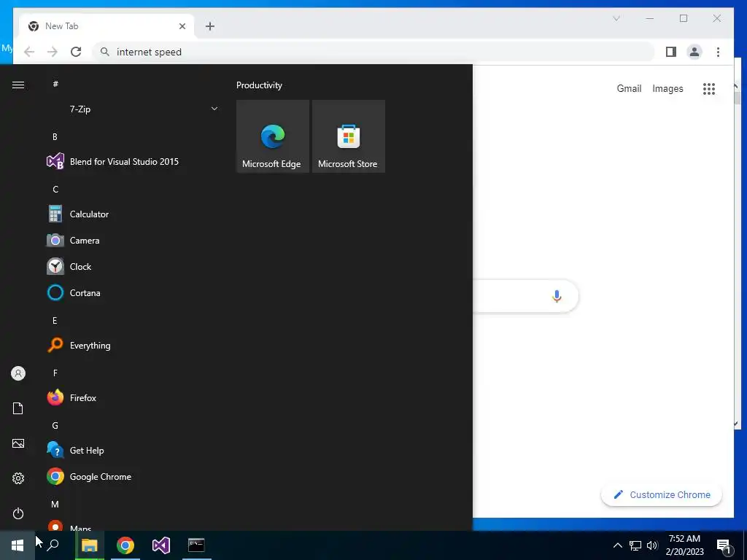This screenshot has width=747, height=560.
Task: Close the New Tab tab
Action: (182, 26)
